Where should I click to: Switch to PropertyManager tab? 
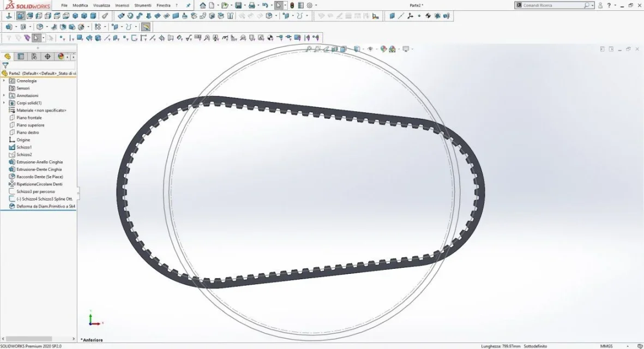point(21,56)
